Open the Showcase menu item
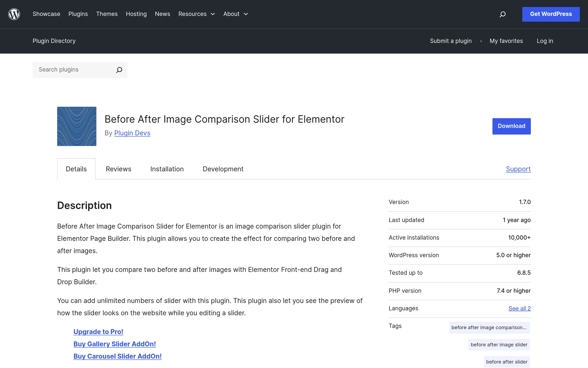 tap(46, 14)
